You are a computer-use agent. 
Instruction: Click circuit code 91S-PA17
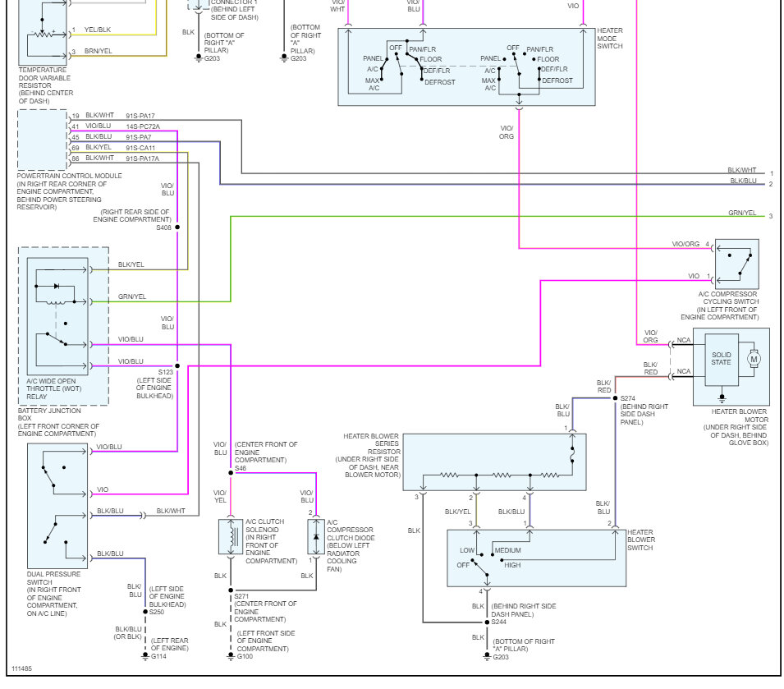140,116
